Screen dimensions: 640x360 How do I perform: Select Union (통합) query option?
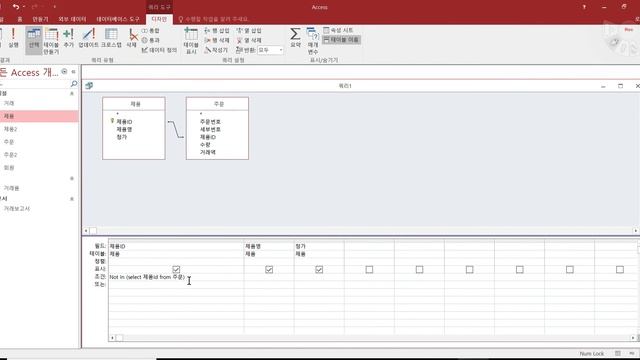pyautogui.click(x=151, y=31)
